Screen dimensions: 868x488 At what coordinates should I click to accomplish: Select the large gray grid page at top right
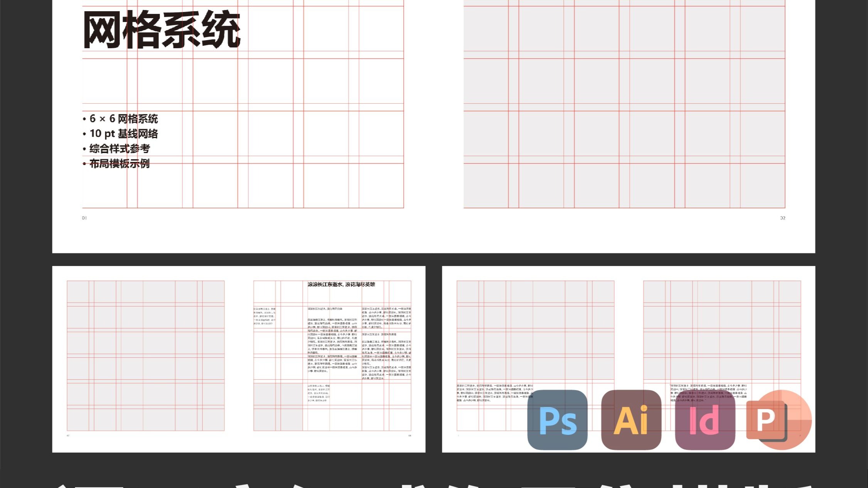pyautogui.click(x=624, y=104)
